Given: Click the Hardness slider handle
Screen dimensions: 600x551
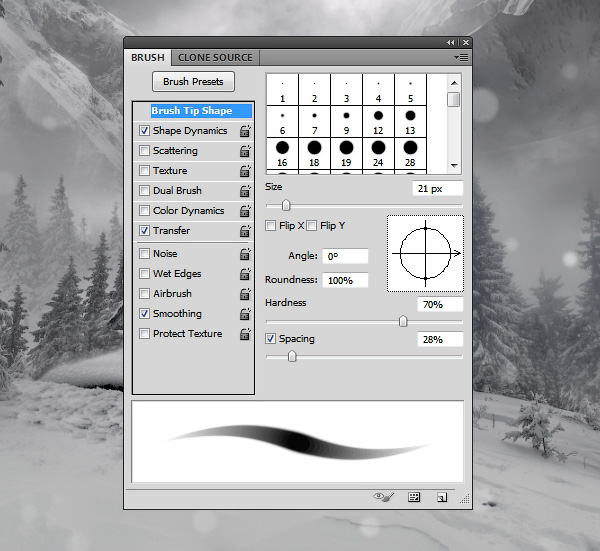Looking at the screenshot, I should (x=403, y=321).
